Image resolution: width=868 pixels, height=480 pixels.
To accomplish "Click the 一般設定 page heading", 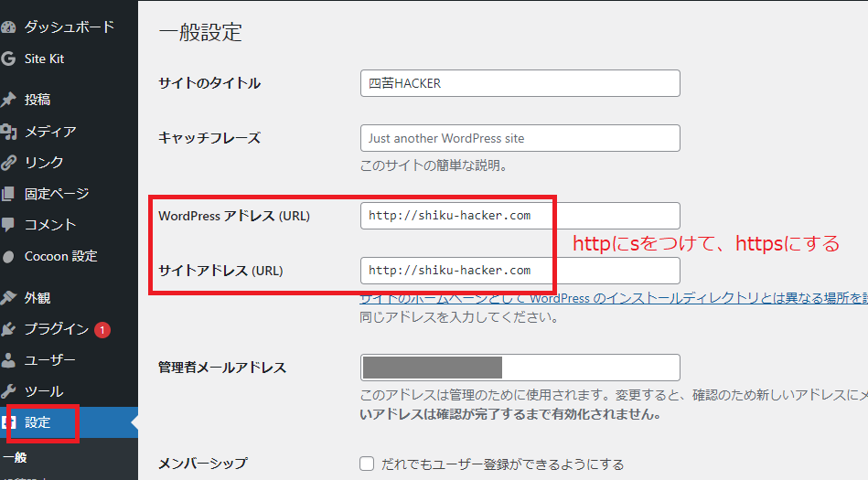I will click(x=200, y=32).
